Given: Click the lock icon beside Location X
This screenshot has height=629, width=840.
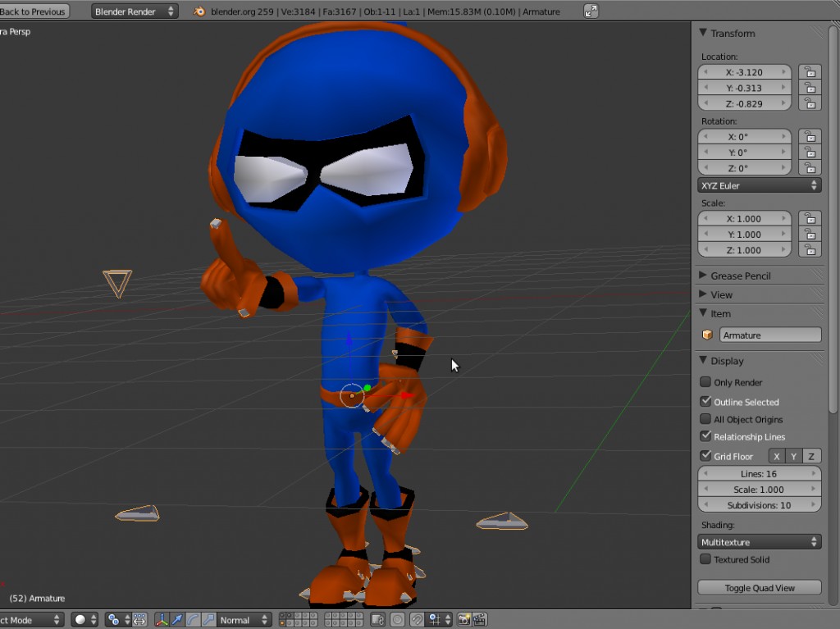Looking at the screenshot, I should pos(809,72).
